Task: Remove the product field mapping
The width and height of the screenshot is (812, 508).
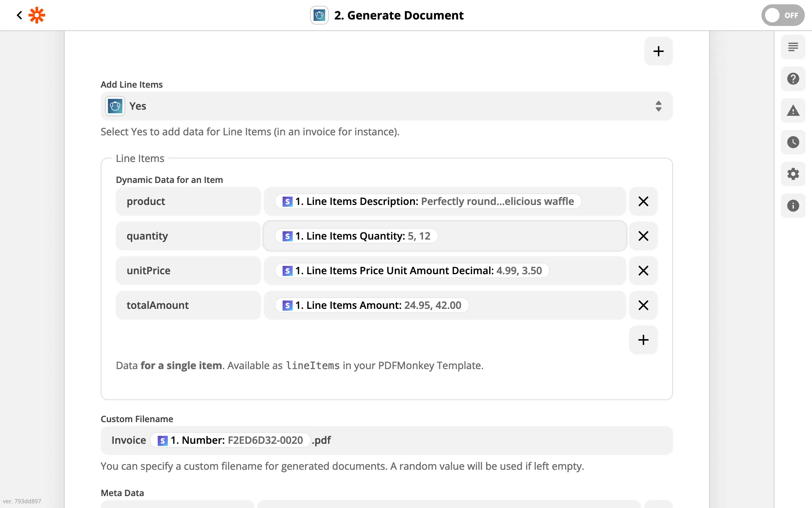Action: pos(643,201)
